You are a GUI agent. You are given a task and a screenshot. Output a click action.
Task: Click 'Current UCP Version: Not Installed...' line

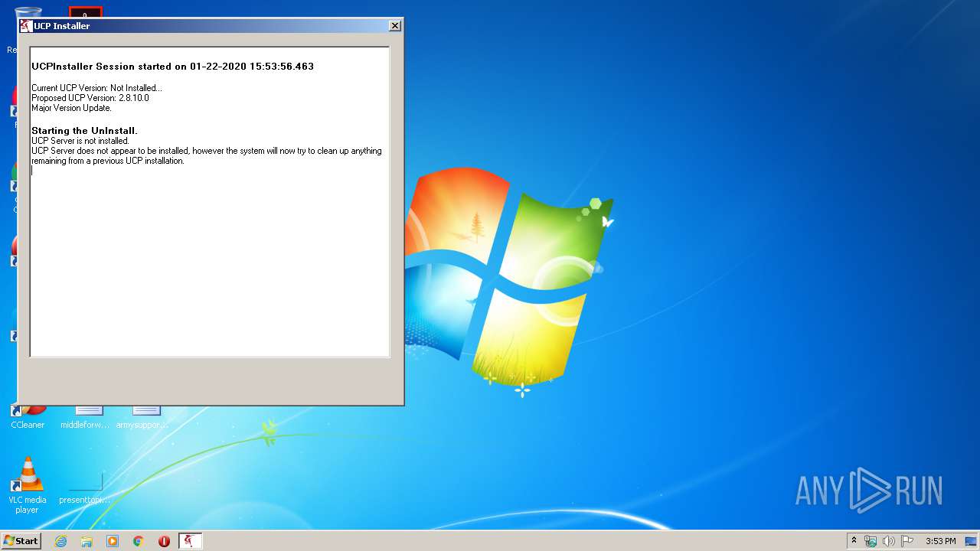coord(96,88)
